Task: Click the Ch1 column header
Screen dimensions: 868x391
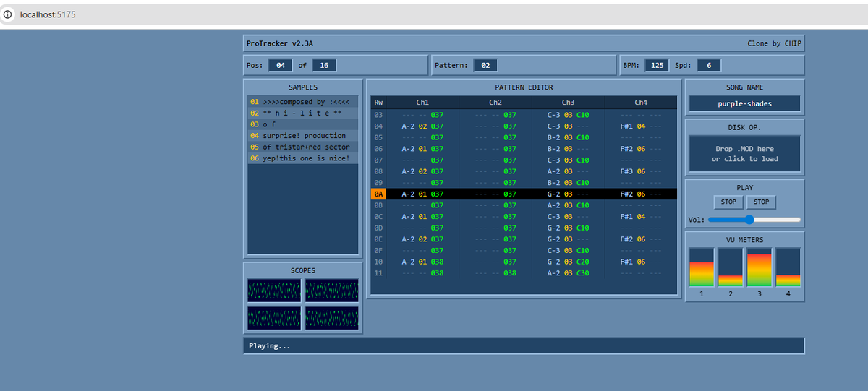Action: pos(422,103)
